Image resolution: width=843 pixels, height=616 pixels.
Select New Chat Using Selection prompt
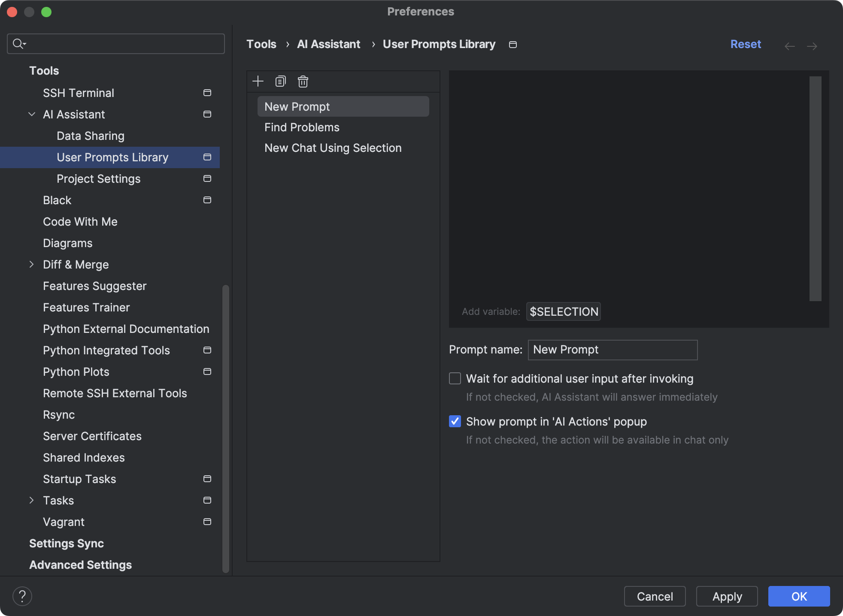click(333, 148)
